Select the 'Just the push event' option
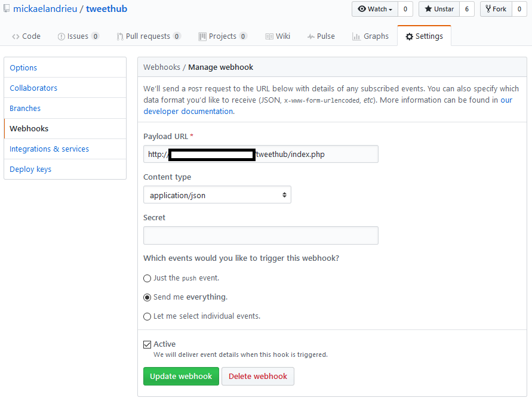Image resolution: width=532 pixels, height=407 pixels. coord(147,278)
